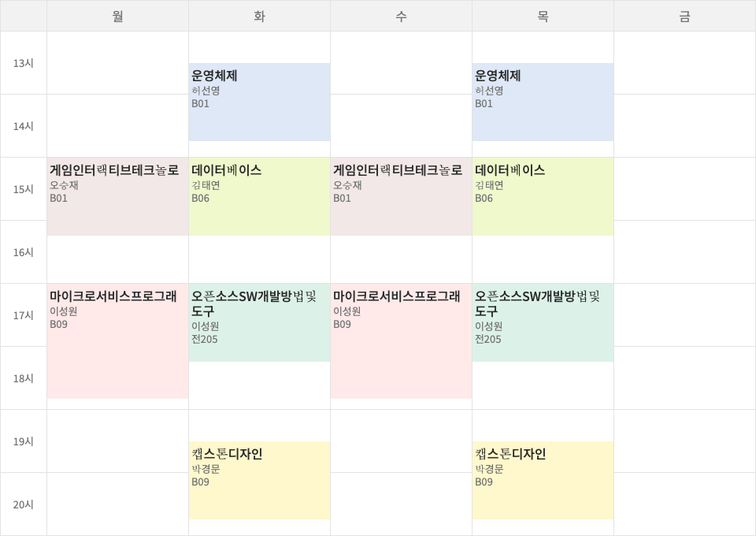The image size is (756, 536).
Task: Select the 수 (Wednesday) column header
Action: [x=401, y=16]
